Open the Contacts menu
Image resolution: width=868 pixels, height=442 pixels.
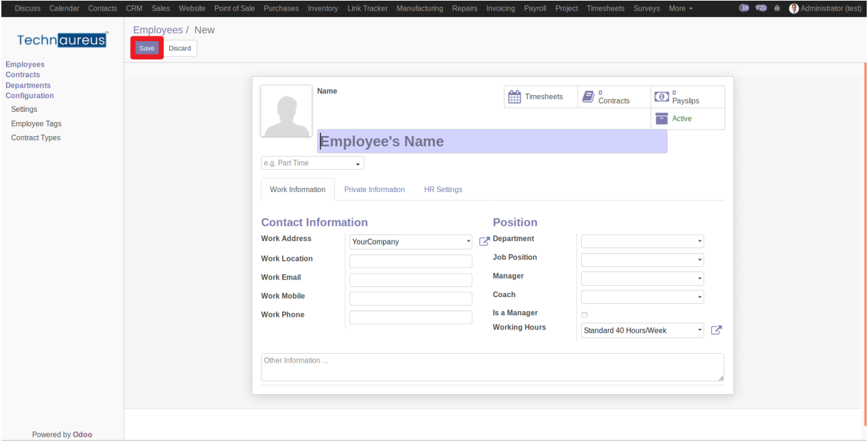click(102, 9)
